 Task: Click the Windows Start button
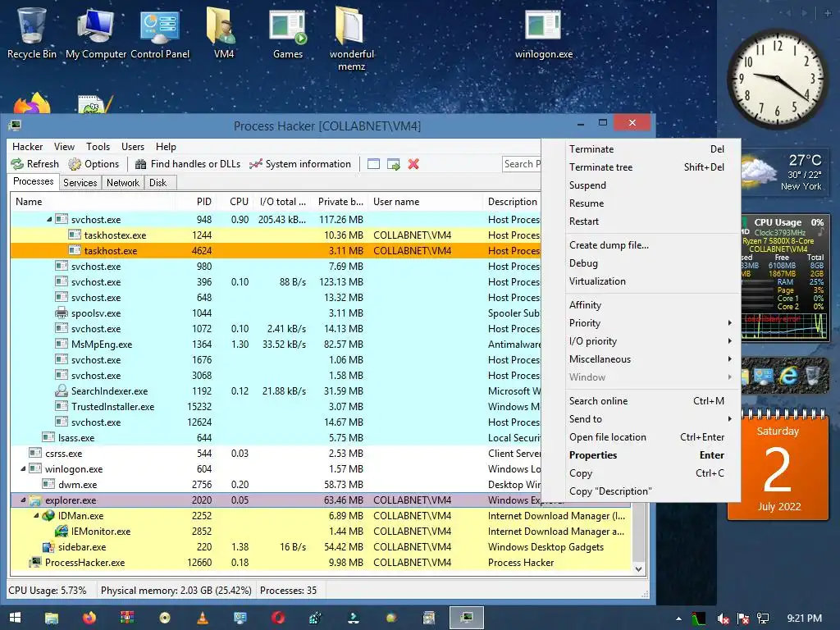[15, 618]
